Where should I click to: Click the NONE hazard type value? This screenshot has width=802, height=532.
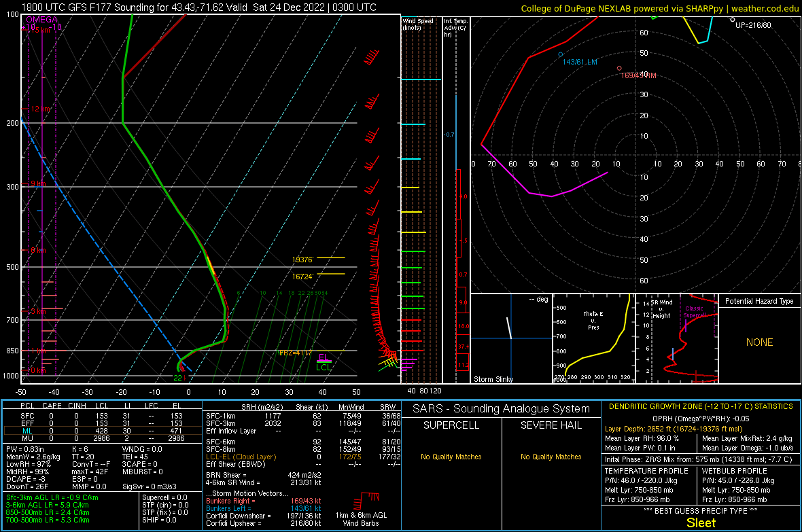[x=759, y=342]
